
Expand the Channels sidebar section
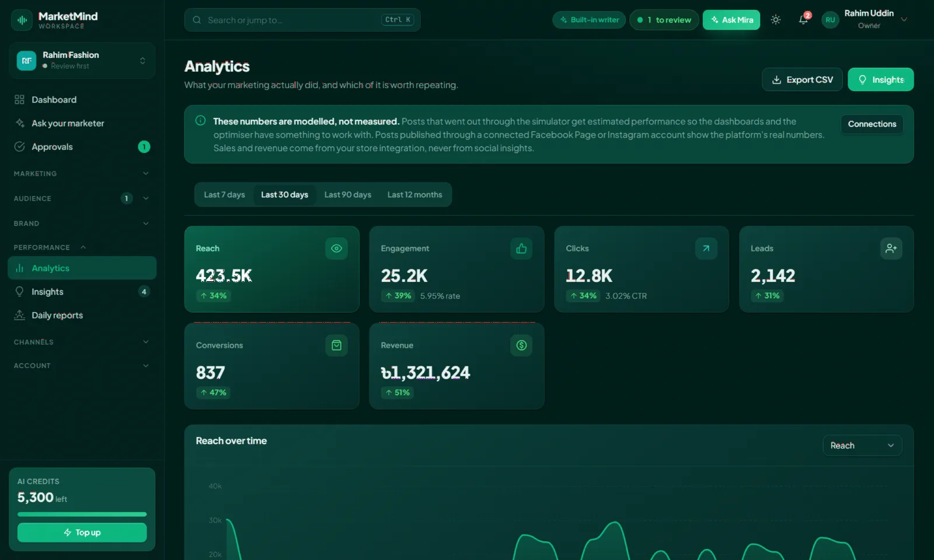pos(82,342)
